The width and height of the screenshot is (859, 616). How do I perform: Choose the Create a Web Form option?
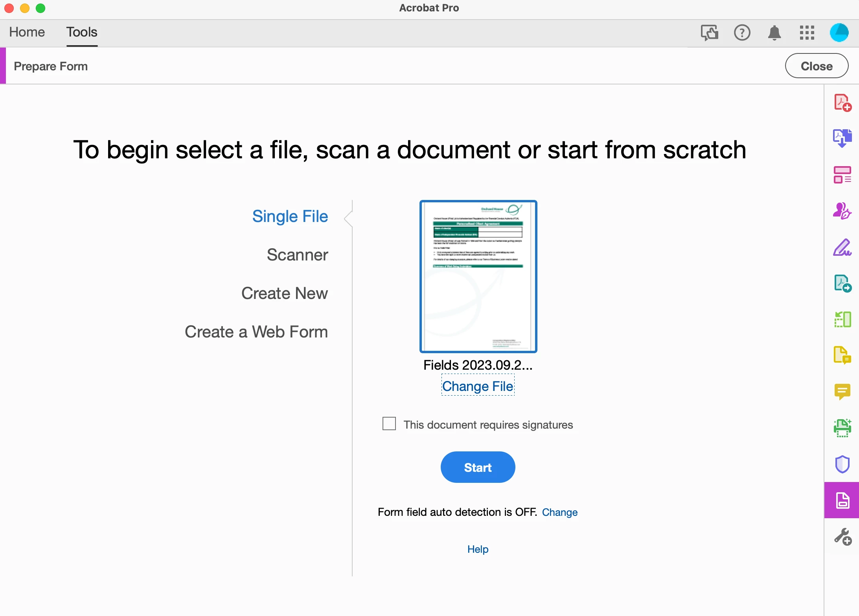click(256, 332)
